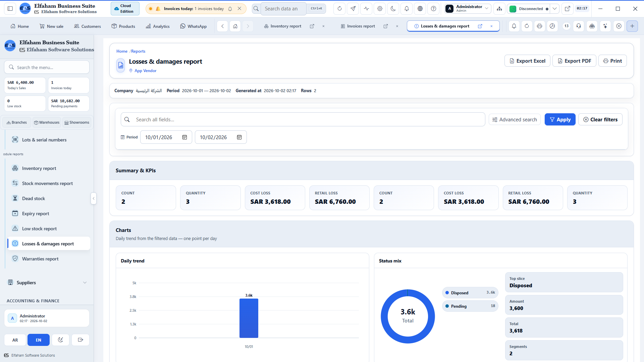This screenshot has height=362, width=644.
Task: Open the Analytics menu item
Action: (158, 26)
